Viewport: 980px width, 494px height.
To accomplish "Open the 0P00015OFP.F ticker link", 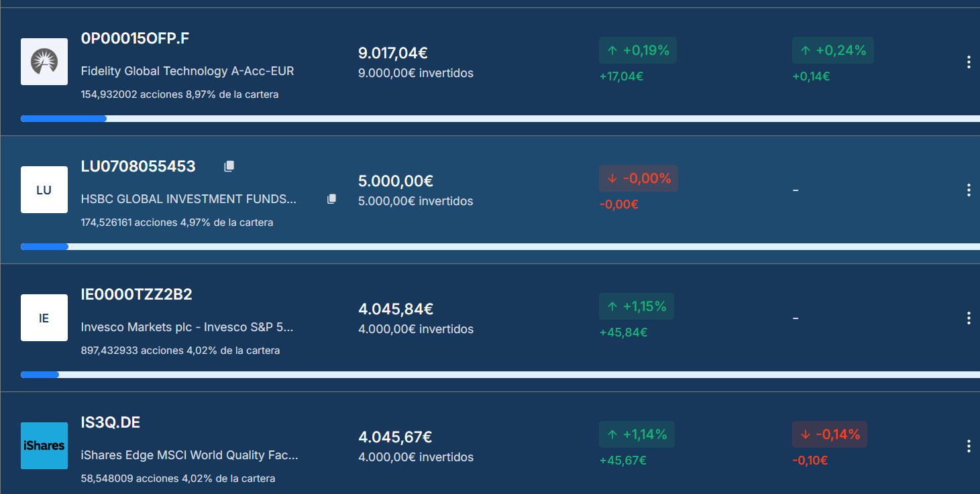I will coord(135,38).
